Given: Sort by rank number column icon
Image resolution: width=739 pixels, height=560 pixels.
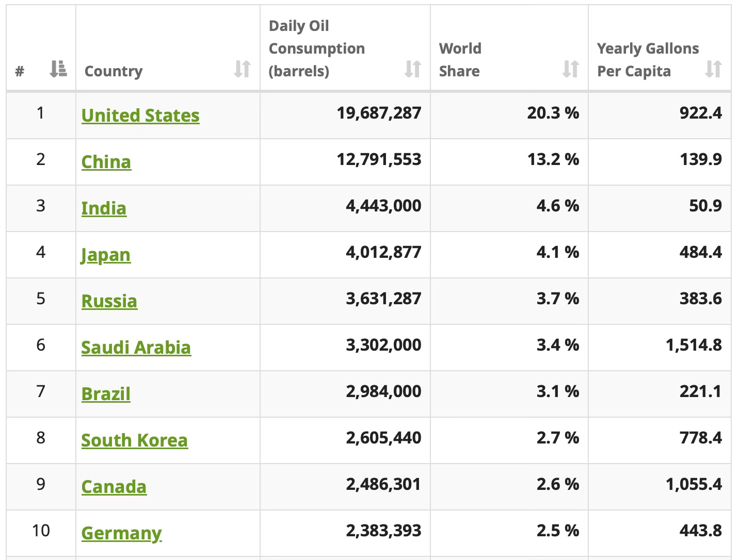Looking at the screenshot, I should (x=58, y=69).
